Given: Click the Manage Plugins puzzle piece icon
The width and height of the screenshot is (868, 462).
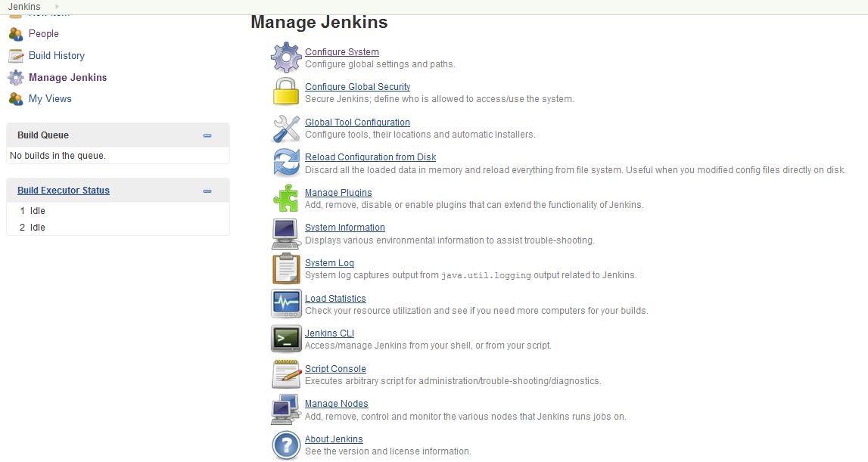Looking at the screenshot, I should click(285, 198).
